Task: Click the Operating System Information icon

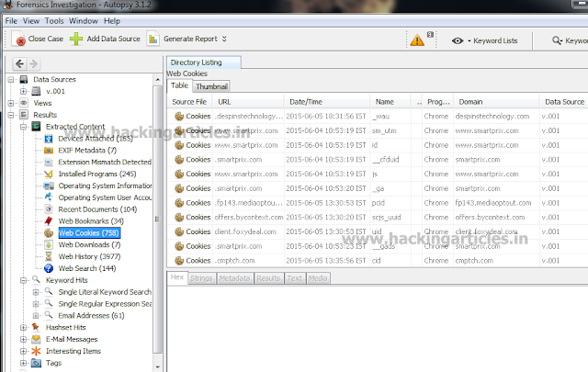Action: (49, 186)
